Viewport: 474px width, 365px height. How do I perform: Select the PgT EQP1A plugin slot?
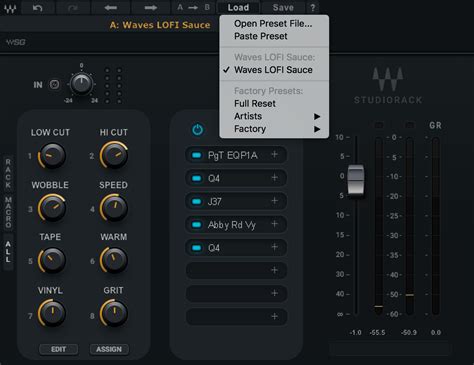coord(236,155)
